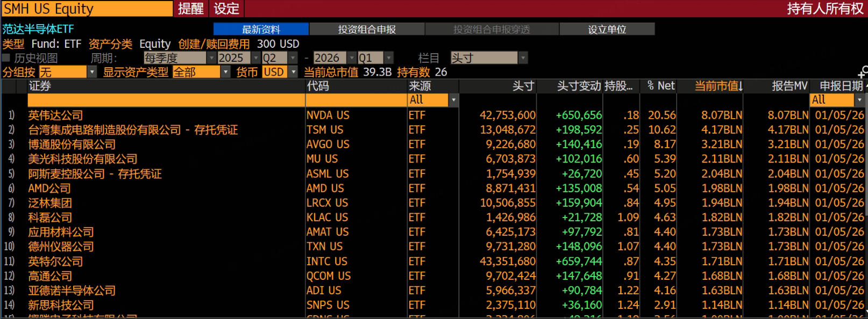Sort by the 头寸 column header
The width and height of the screenshot is (868, 319).
click(523, 86)
